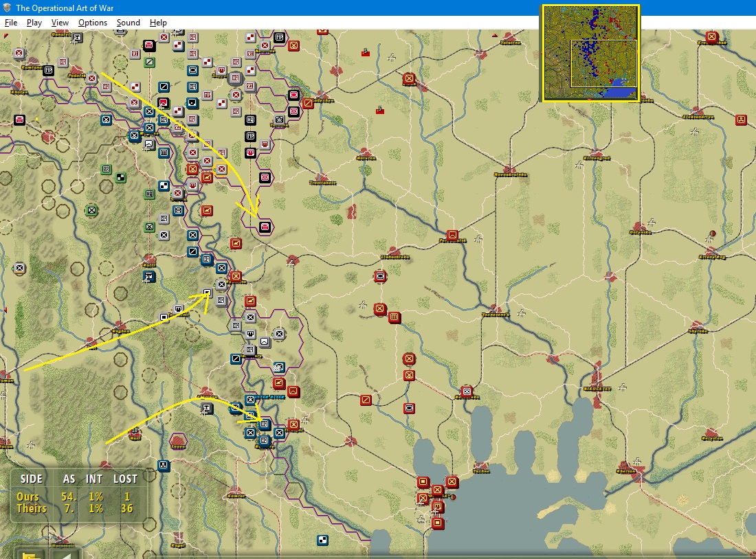Click the 'SIDE' column header
Screen dimensions: 756x559
(x=32, y=479)
